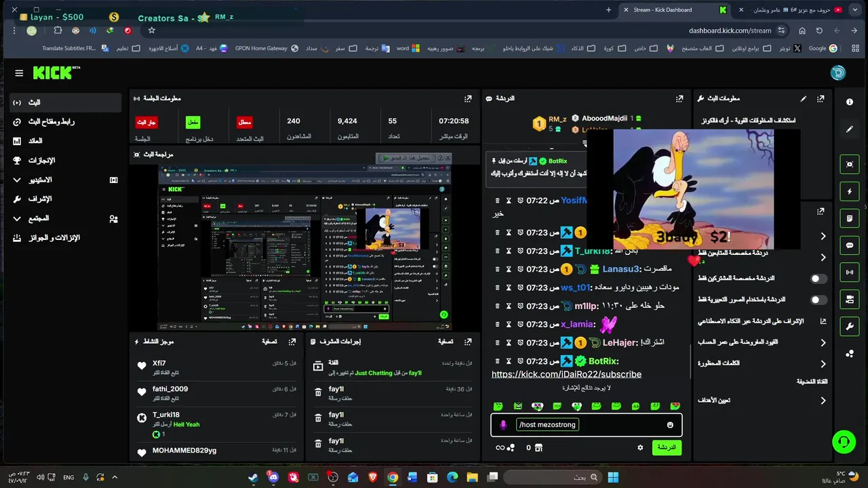This screenshot has width=868, height=488.
Task: Expand the goals setting row
Action: click(823, 401)
